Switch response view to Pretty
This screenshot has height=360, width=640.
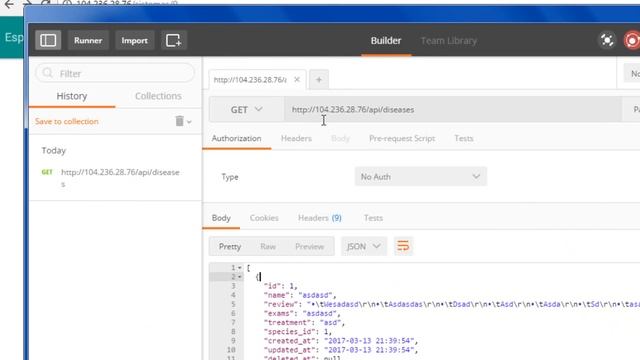point(230,247)
